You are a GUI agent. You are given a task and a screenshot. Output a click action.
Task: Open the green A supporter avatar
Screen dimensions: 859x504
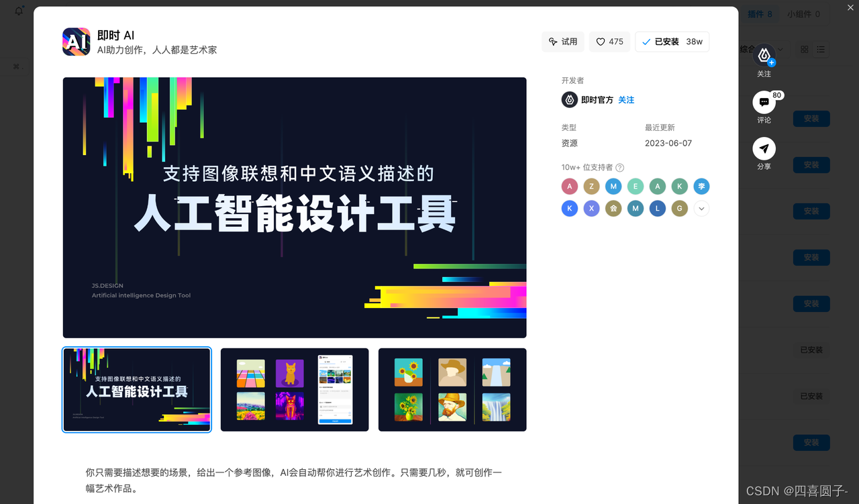[x=658, y=187]
